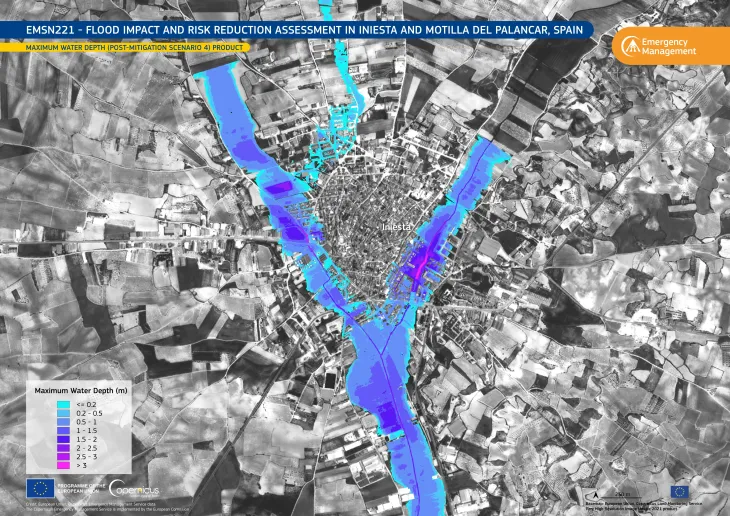Select the 2.5 - 3 legend swatch
The height and width of the screenshot is (516, 730).
tap(63, 456)
